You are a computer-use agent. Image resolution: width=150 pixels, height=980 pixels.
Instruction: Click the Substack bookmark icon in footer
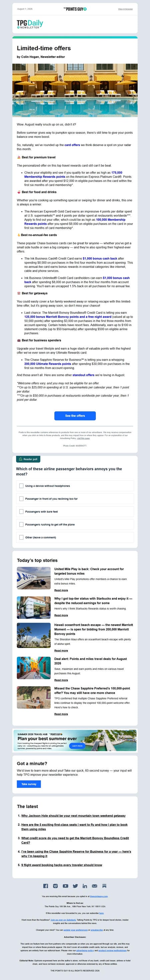pyautogui.click(x=104, y=886)
